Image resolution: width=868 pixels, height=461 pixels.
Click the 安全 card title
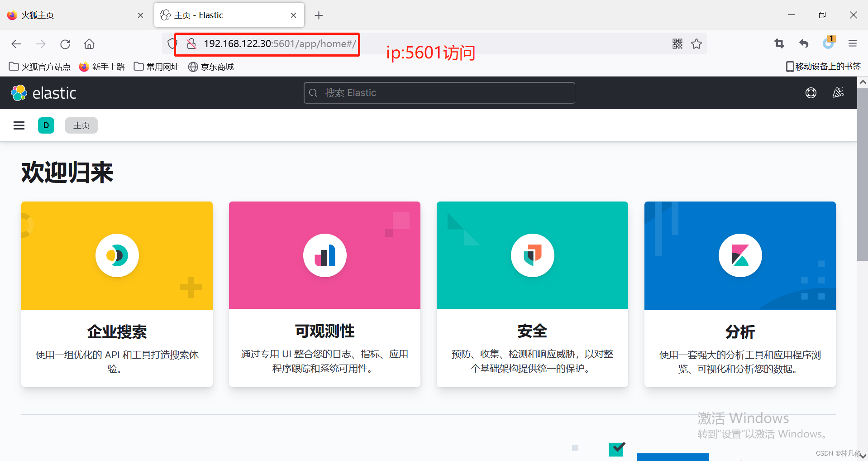pos(532,331)
